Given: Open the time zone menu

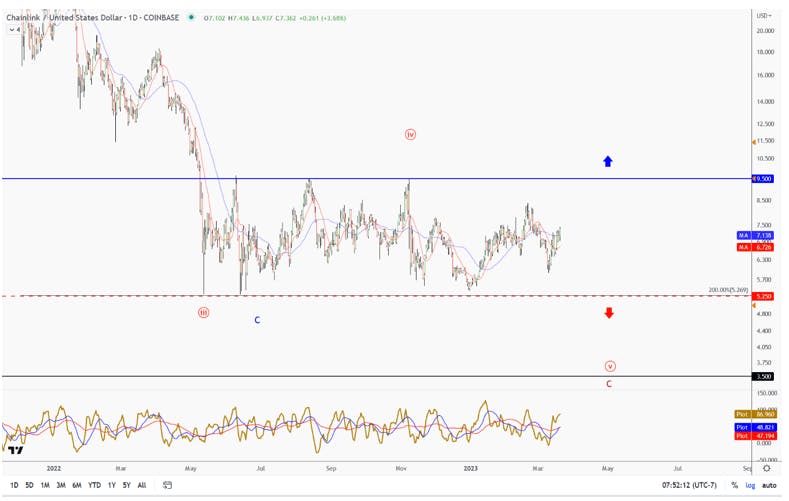Looking at the screenshot, I should pyautogui.click(x=689, y=485).
